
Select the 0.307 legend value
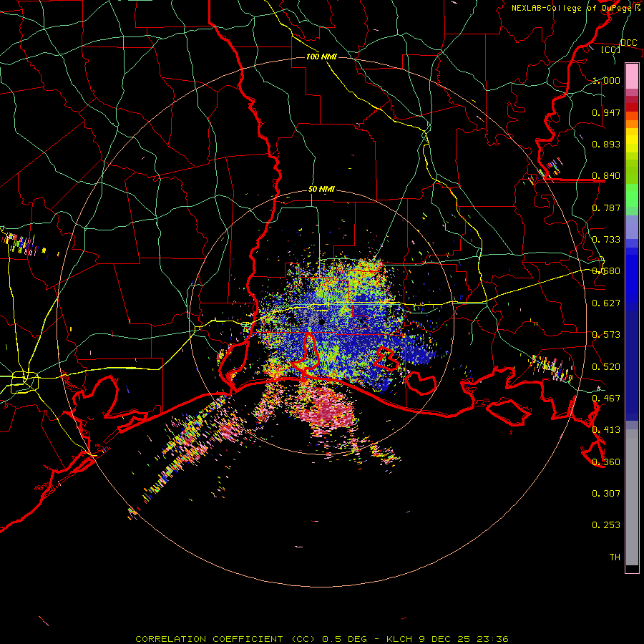click(606, 494)
